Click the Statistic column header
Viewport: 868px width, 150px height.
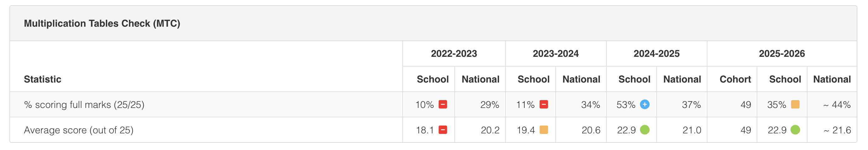click(42, 79)
